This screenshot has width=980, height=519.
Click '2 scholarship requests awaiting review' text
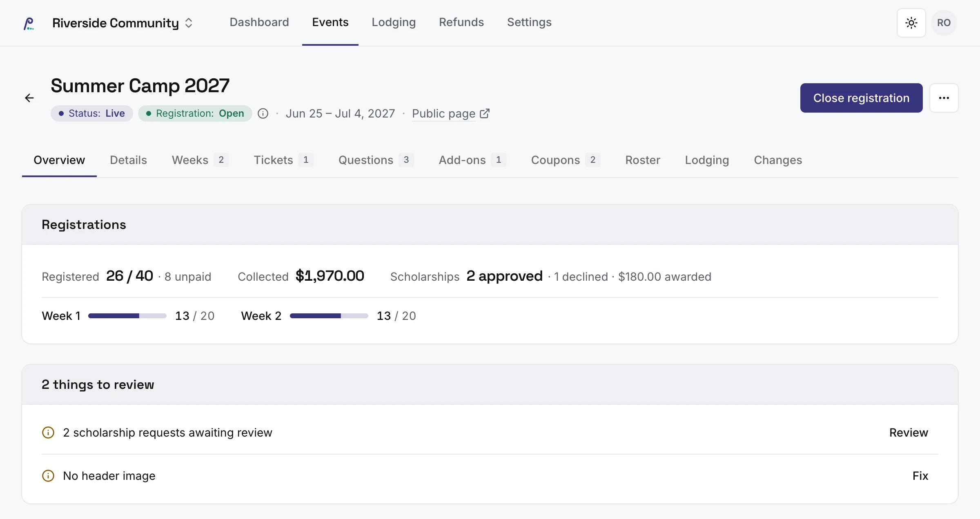[x=167, y=432]
